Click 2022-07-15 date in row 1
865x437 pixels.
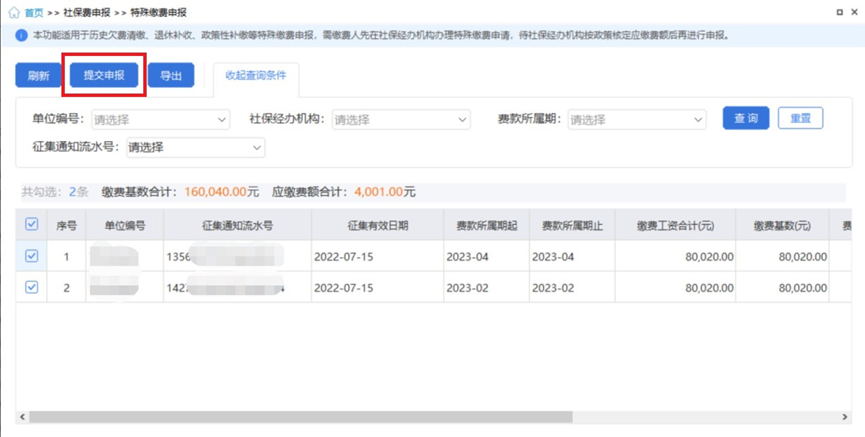(x=344, y=257)
